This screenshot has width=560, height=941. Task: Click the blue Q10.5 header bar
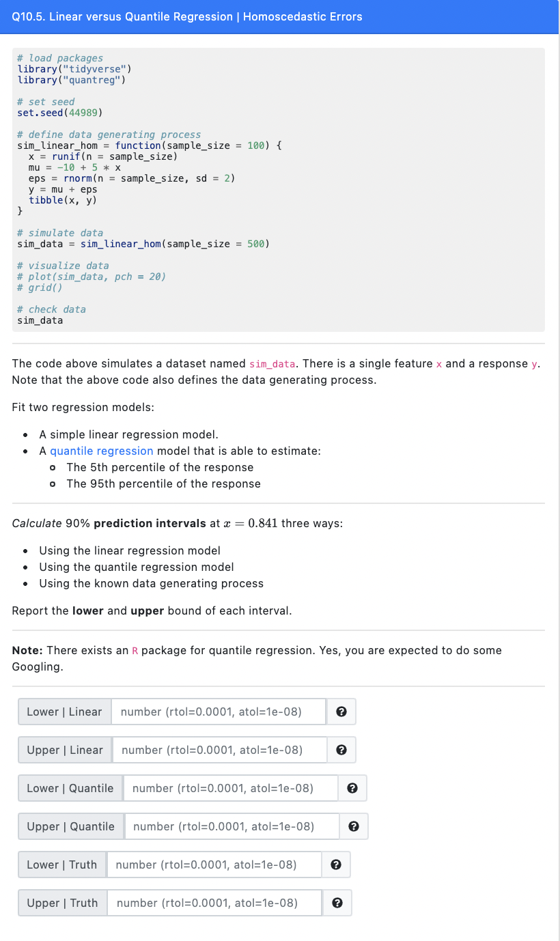[280, 17]
